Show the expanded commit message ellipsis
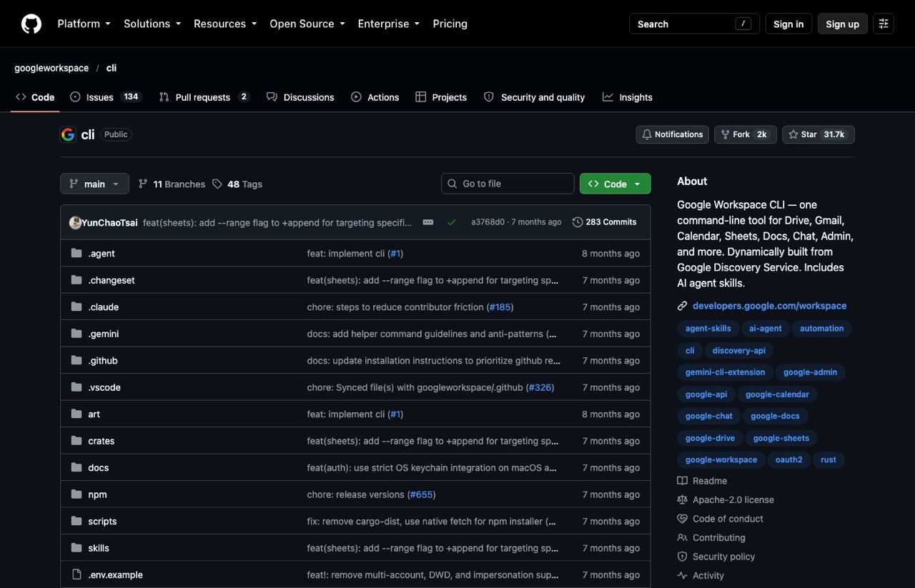Image resolution: width=915 pixels, height=588 pixels. click(428, 222)
